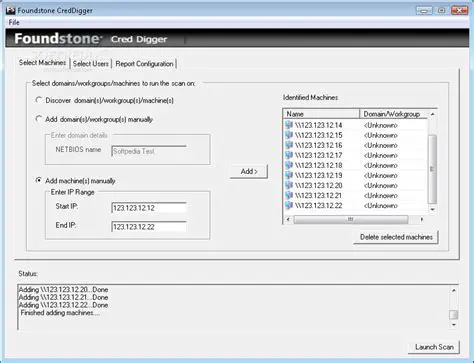Image resolution: width=474 pixels, height=363 pixels.
Task: Minimize the CredDigger window
Action: click(424, 10)
